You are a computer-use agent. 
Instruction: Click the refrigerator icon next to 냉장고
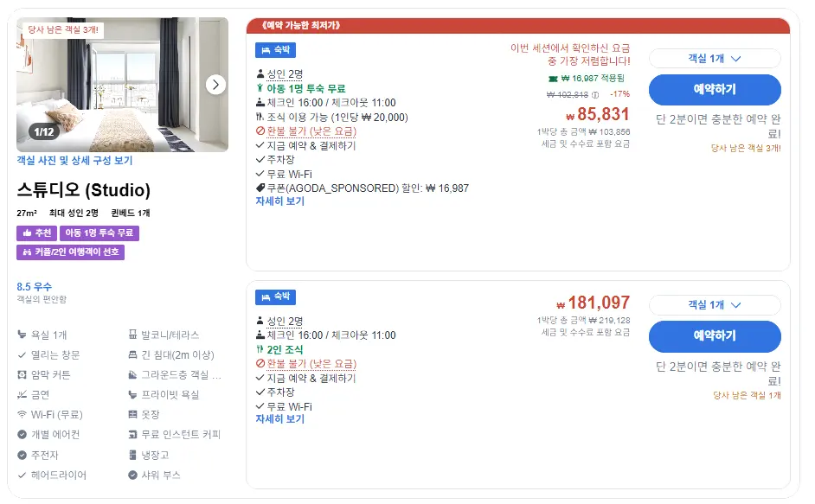pos(132,456)
